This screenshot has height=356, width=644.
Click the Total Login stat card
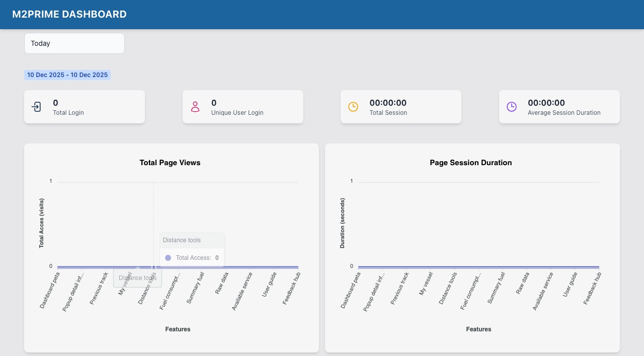click(85, 107)
